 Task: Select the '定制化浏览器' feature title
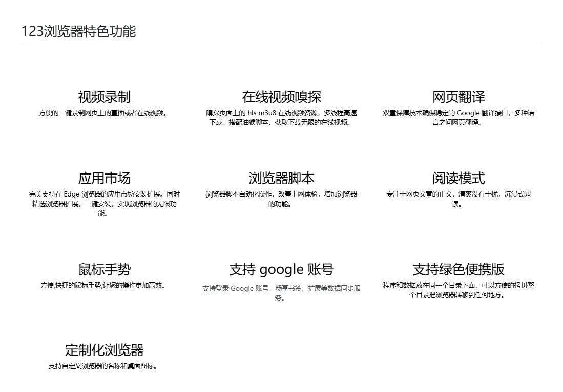click(104, 351)
